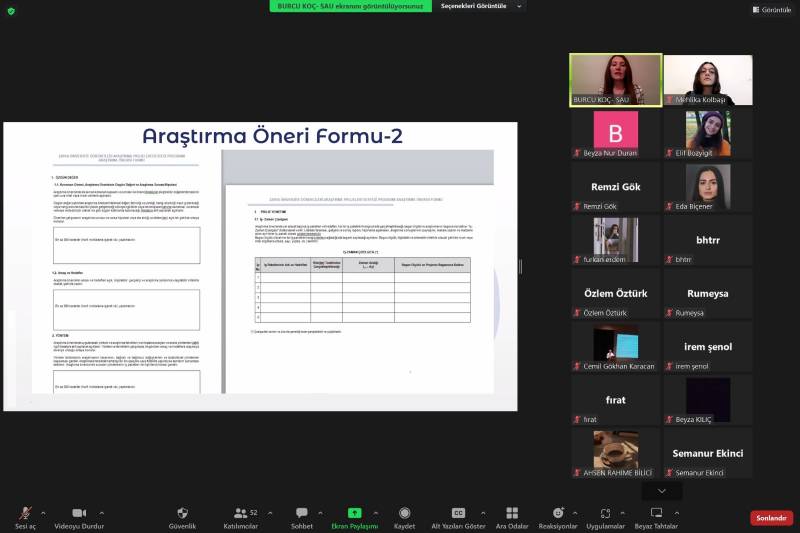Toggle Alt Yazıları Göster captions
Image resolution: width=800 pixels, height=533 pixels.
coord(458,514)
